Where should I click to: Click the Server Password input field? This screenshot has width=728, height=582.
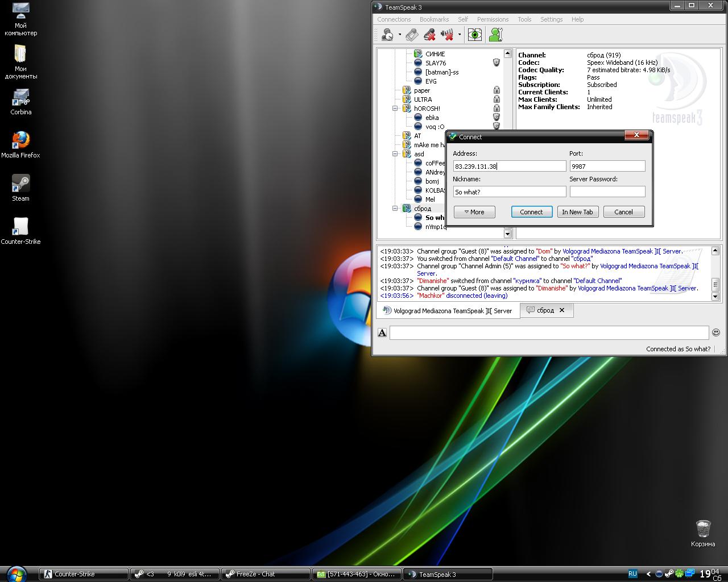(x=607, y=192)
